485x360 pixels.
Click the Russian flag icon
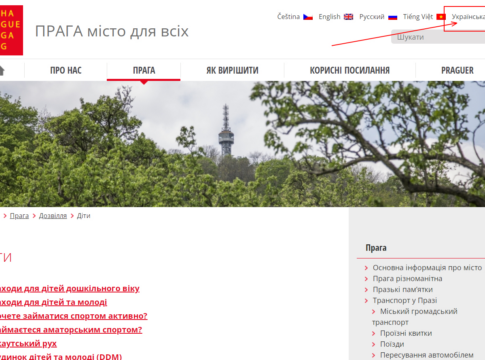coord(393,17)
